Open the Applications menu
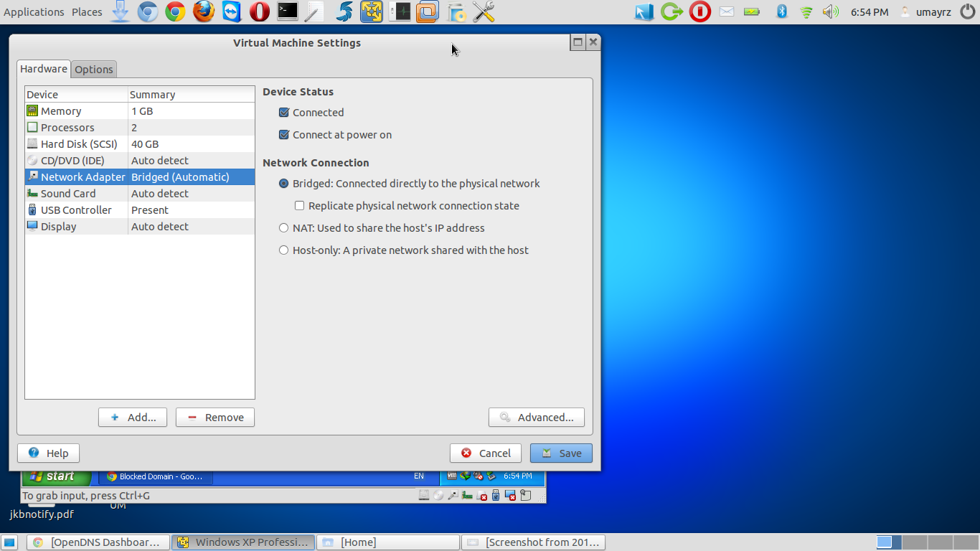980x551 pixels. coord(34,11)
